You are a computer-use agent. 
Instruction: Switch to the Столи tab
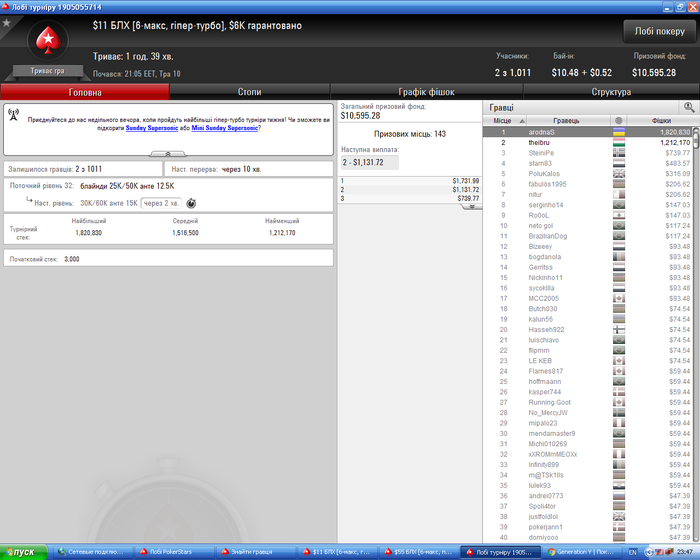(250, 92)
